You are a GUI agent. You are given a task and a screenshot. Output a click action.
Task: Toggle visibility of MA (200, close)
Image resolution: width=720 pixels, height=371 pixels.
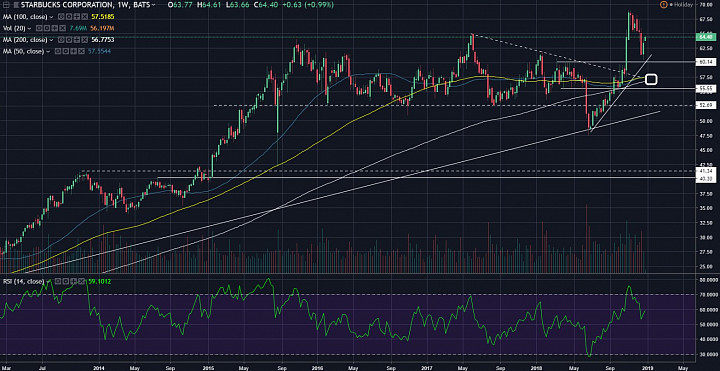(x=61, y=40)
